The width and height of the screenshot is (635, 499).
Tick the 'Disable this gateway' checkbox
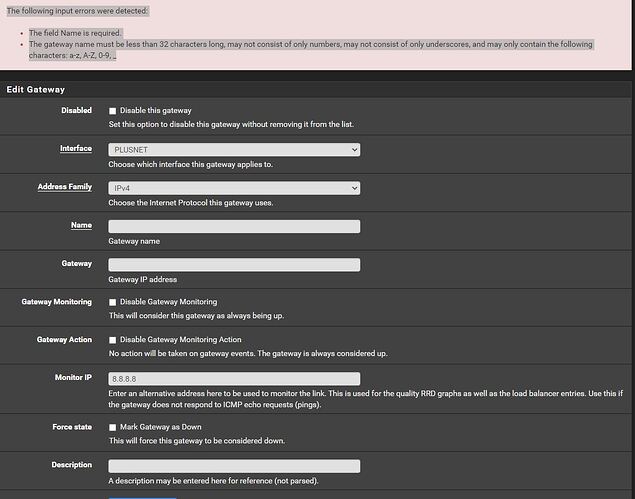tap(113, 111)
